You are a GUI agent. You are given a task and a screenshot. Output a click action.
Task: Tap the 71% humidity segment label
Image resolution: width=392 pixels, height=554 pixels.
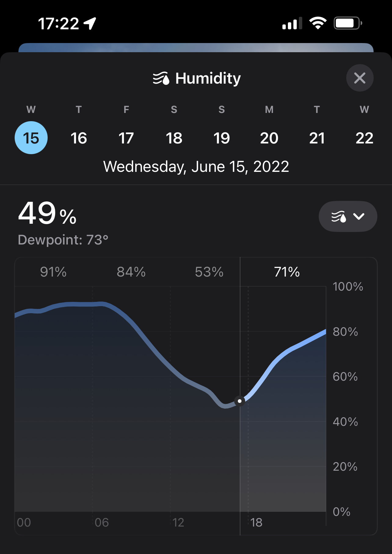(x=287, y=272)
